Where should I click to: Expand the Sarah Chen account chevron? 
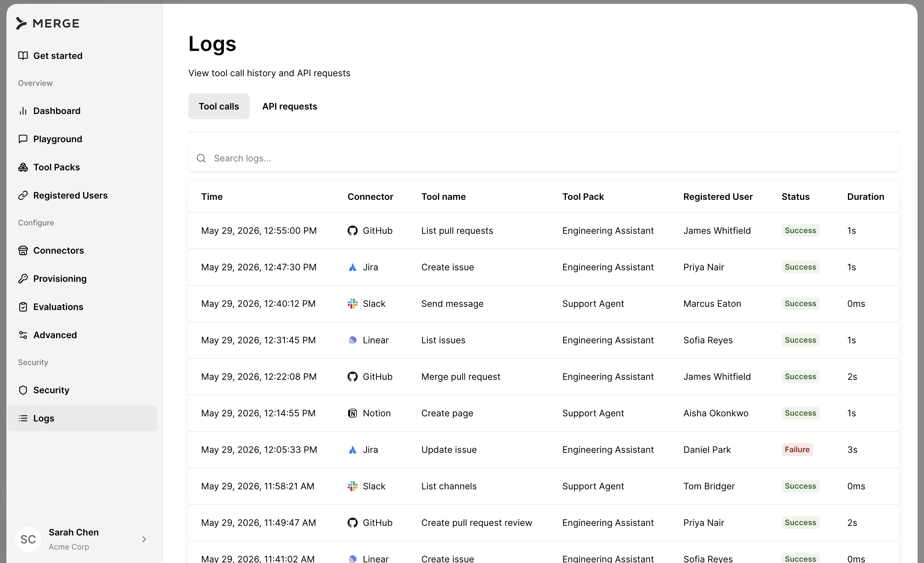pos(144,539)
